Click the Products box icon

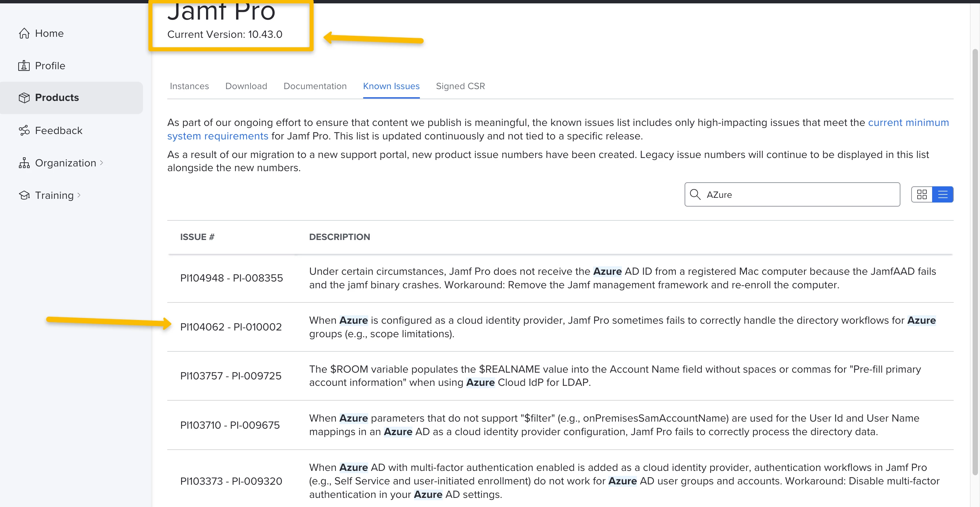pos(24,98)
